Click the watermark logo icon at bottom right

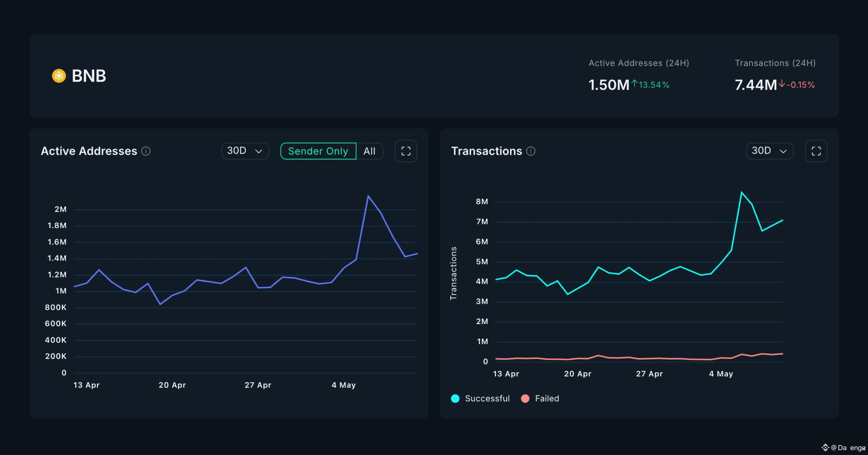pos(825,447)
